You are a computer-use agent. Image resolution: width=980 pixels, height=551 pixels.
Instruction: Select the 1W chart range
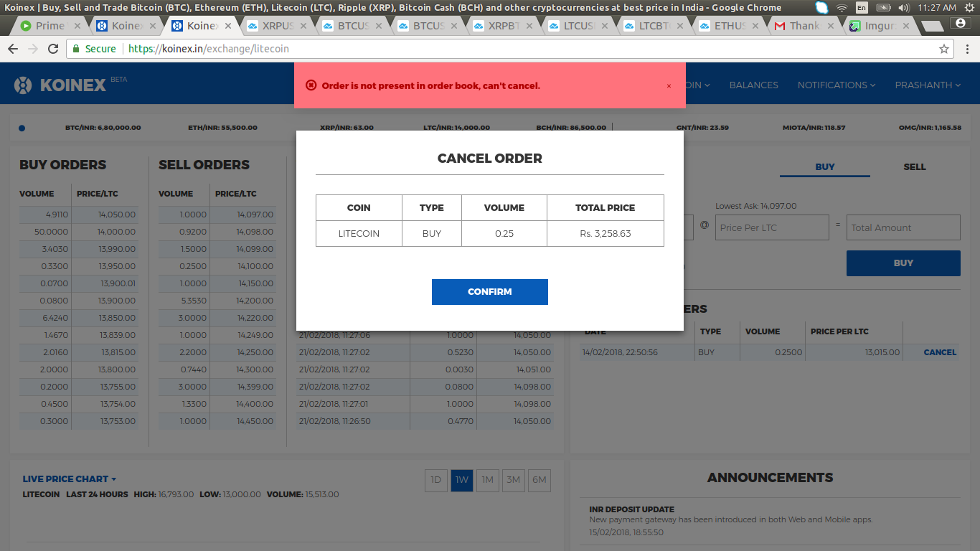461,480
